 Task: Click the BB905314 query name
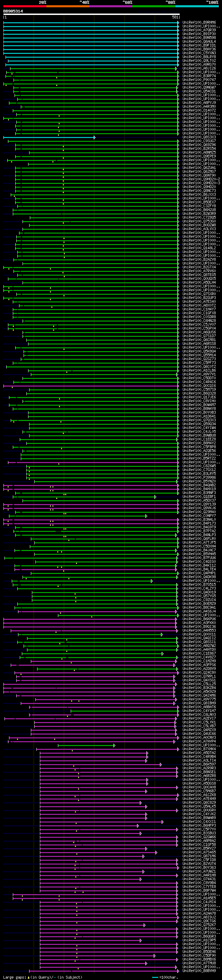pyautogui.click(x=13, y=11)
